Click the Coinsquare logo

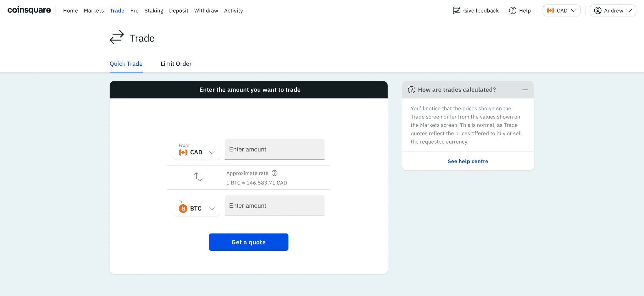(29, 10)
